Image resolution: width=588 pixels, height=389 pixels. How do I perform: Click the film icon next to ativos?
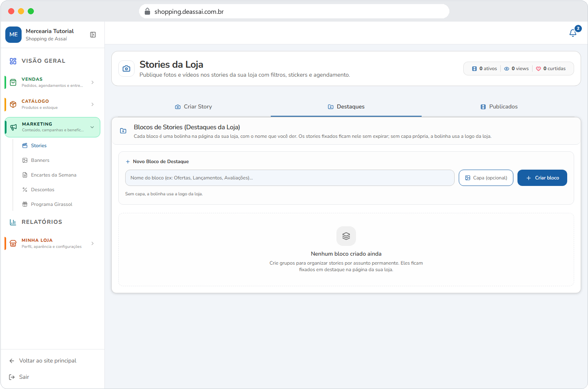click(474, 69)
